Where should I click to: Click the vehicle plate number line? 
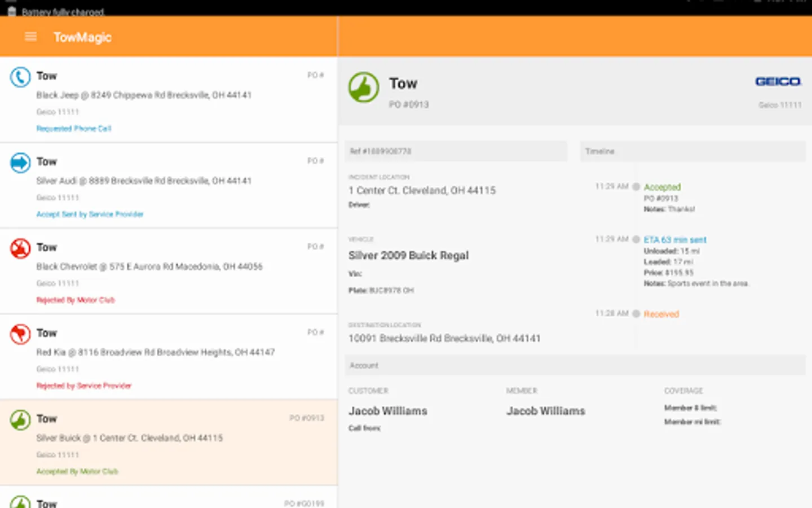pos(381,291)
